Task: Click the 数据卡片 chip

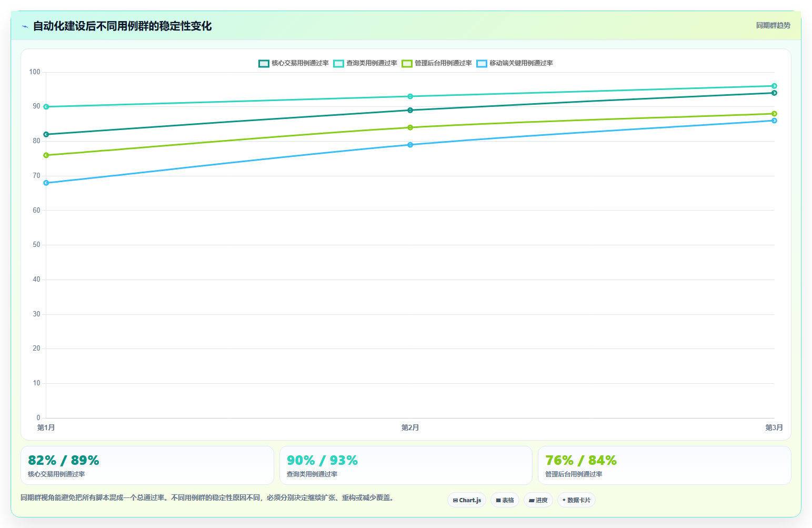Action: click(576, 500)
